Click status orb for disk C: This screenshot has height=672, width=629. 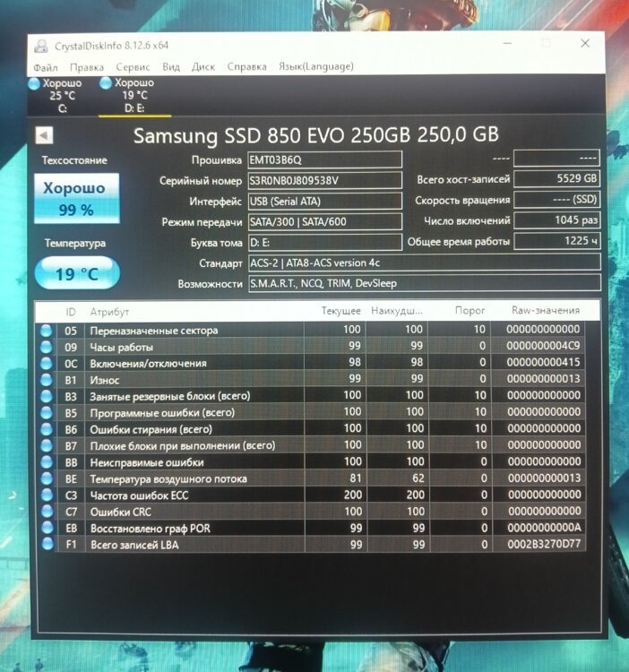[x=35, y=83]
